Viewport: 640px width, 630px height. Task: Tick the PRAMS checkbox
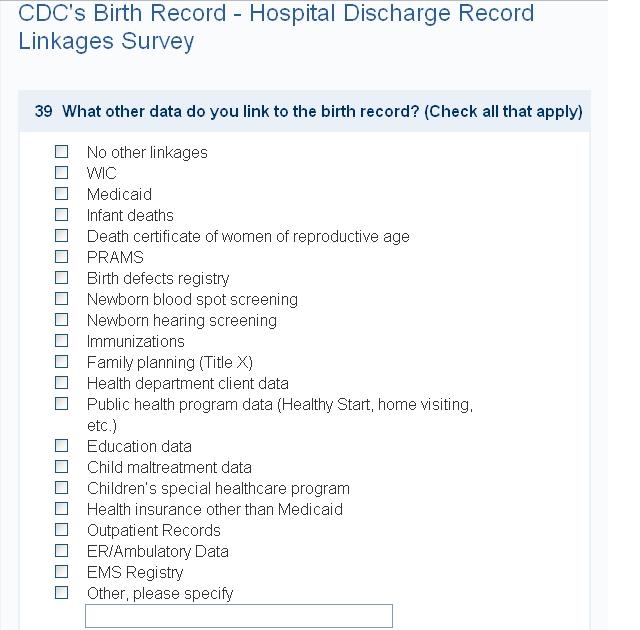click(x=62, y=257)
